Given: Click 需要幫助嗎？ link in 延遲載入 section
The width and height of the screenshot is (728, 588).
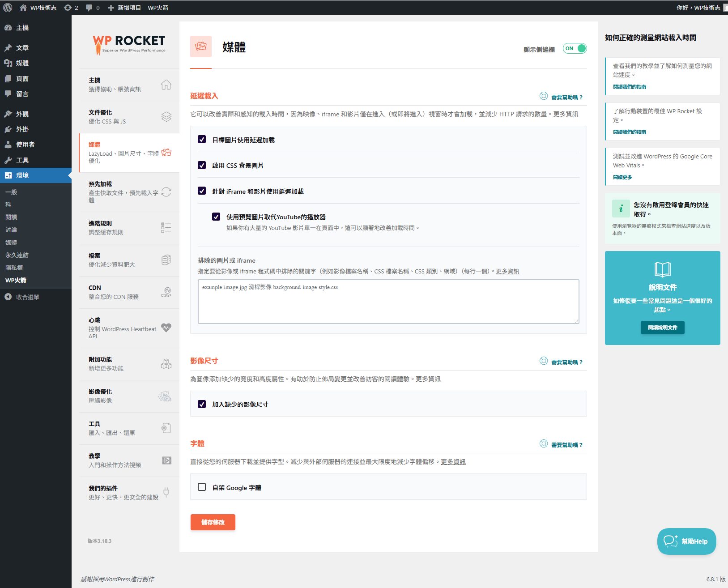Looking at the screenshot, I should point(567,97).
